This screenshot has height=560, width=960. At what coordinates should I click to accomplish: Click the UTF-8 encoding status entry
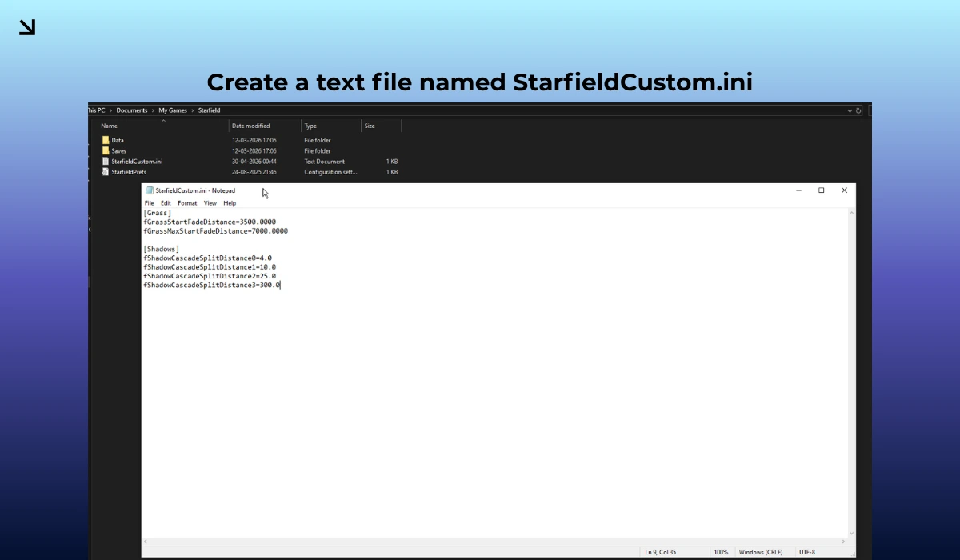[x=806, y=552]
